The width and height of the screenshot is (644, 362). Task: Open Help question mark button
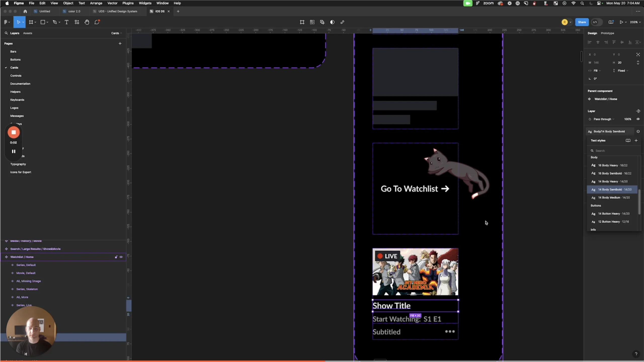[x=636, y=354]
